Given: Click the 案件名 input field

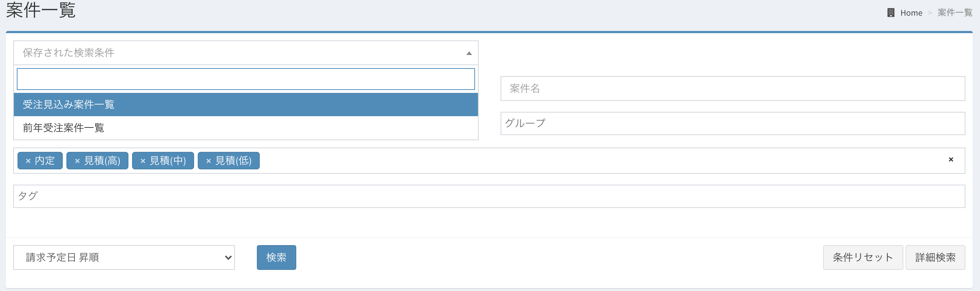Looking at the screenshot, I should pyautogui.click(x=732, y=89).
